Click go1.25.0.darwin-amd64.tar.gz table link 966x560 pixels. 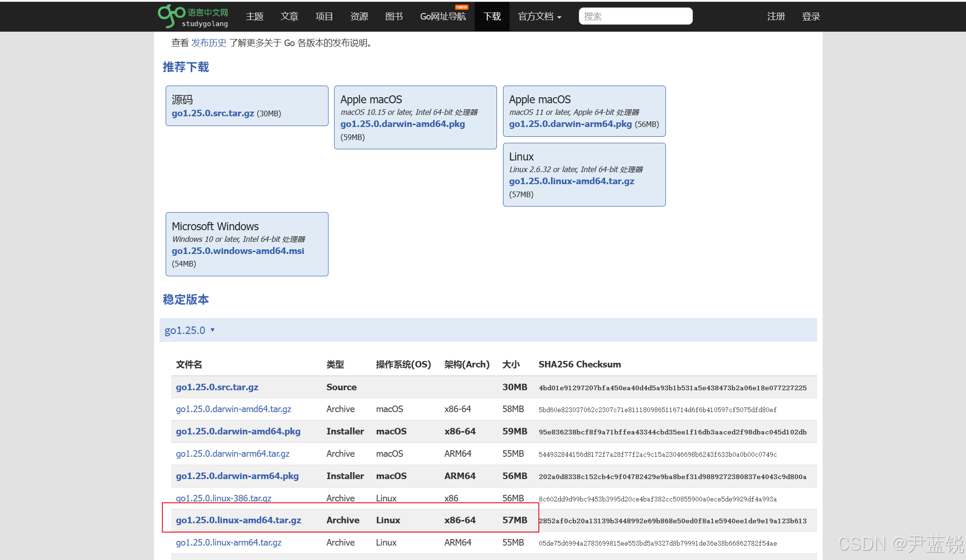click(x=233, y=409)
